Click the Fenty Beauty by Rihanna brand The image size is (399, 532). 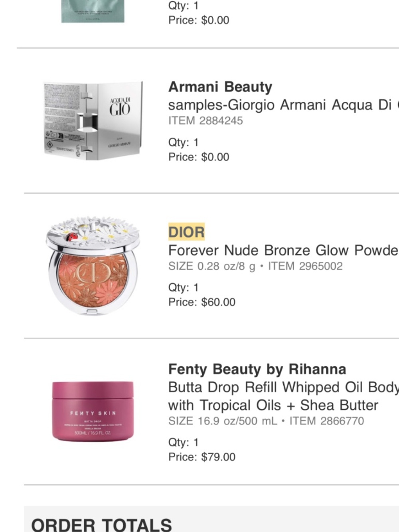[257, 369]
